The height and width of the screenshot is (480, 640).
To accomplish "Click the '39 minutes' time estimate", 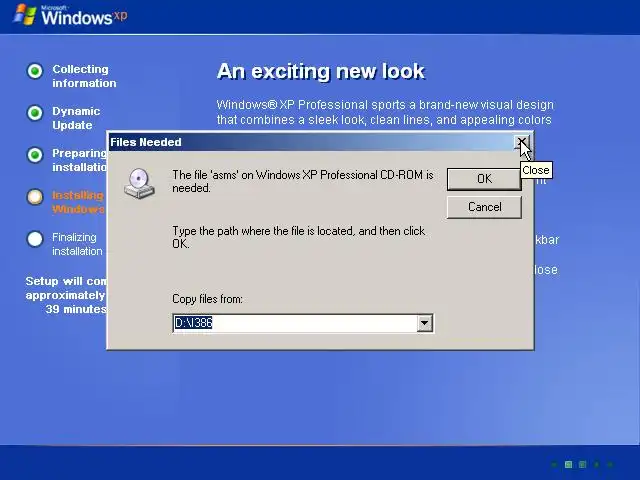I will pyautogui.click(x=76, y=309).
